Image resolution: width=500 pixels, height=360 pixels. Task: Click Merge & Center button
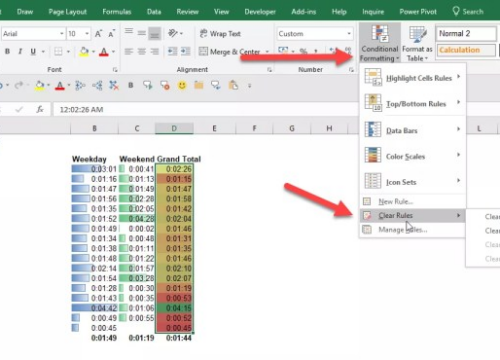229,52
